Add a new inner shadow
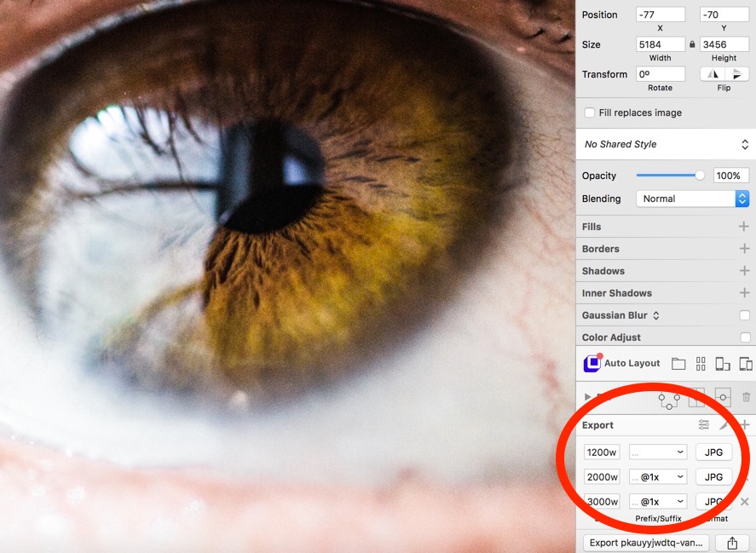Image resolution: width=756 pixels, height=553 pixels. 744,293
